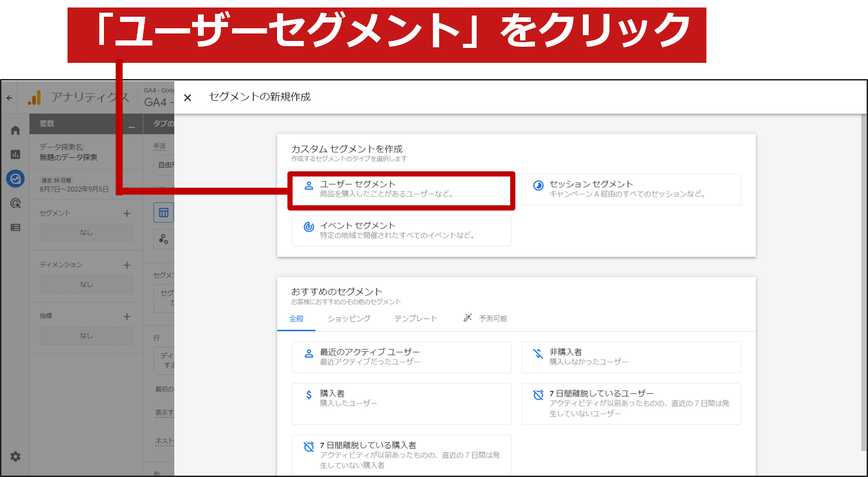
Task: Switch to 予測可能 tab
Action: pyautogui.click(x=493, y=318)
